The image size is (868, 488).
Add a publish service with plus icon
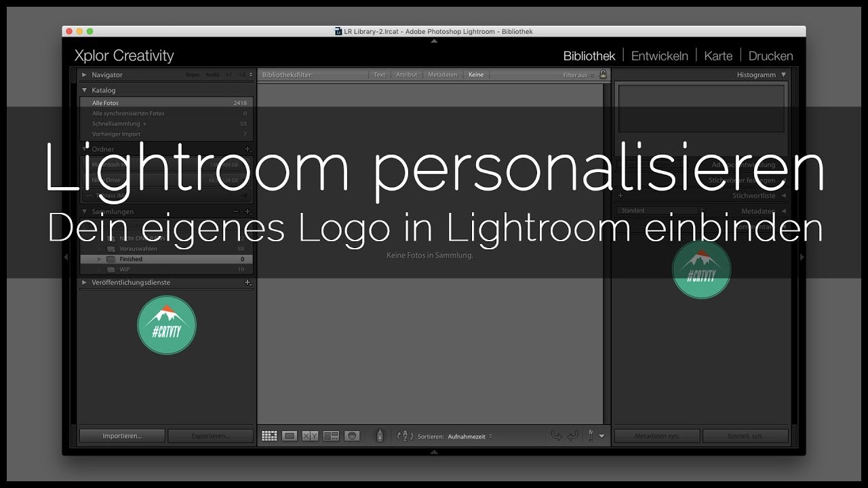pos(248,283)
